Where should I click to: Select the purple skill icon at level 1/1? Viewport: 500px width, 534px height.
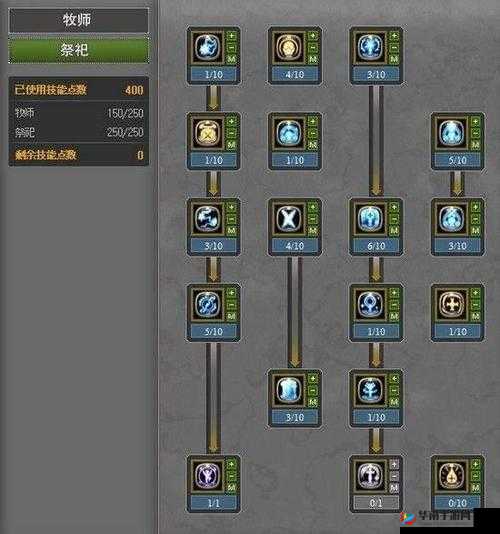pyautogui.click(x=207, y=475)
